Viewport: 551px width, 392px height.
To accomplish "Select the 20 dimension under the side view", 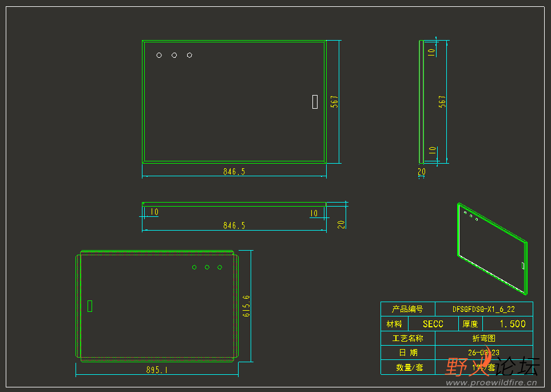I will tap(422, 172).
